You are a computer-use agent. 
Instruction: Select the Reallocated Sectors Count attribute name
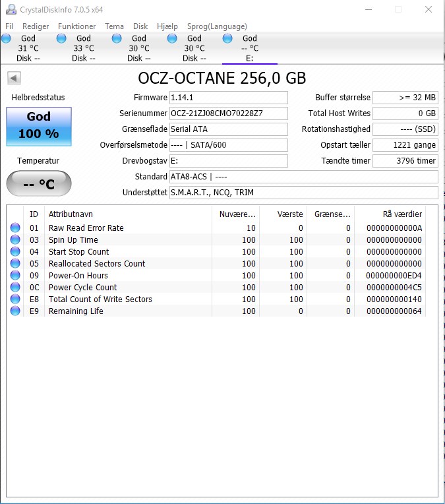[x=97, y=264]
